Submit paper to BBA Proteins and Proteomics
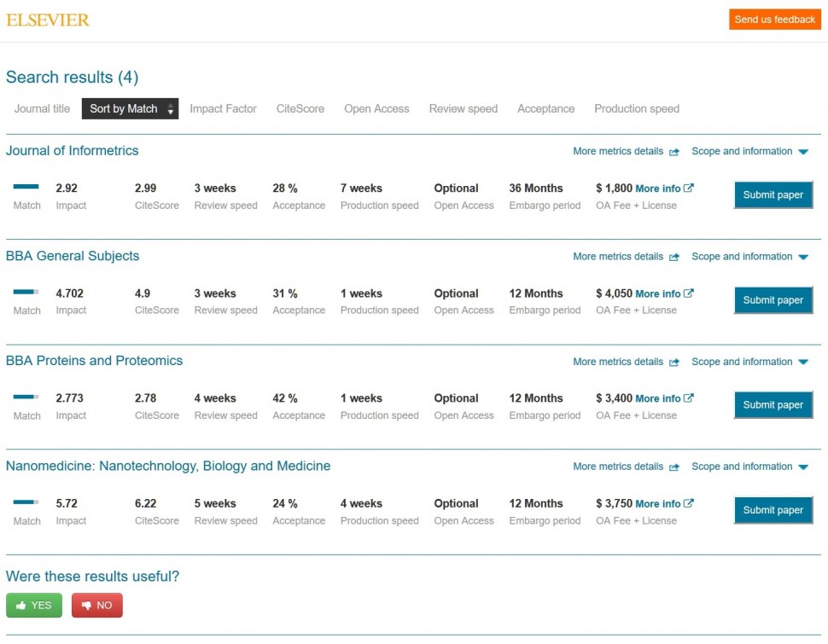The height and width of the screenshot is (644, 828). coord(773,405)
